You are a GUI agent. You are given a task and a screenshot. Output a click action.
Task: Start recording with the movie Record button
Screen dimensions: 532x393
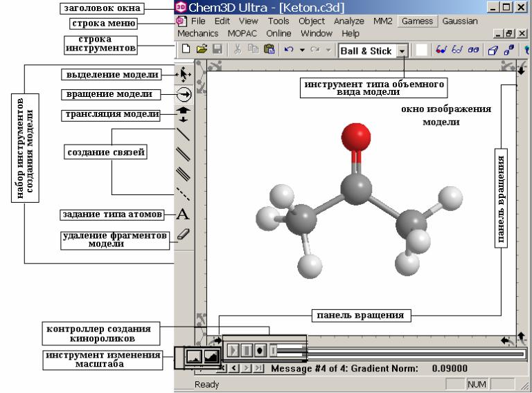tap(260, 350)
